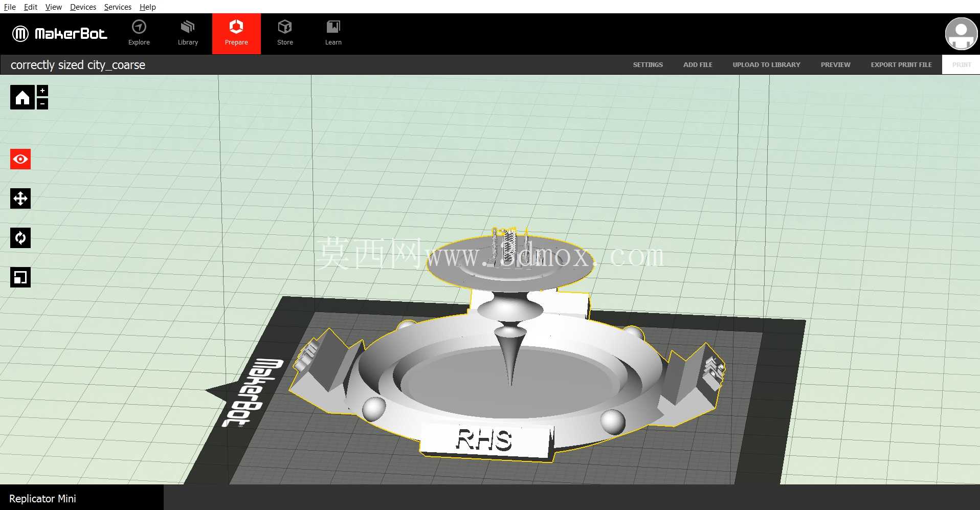
Task: Open the Devices menu
Action: 83,7
